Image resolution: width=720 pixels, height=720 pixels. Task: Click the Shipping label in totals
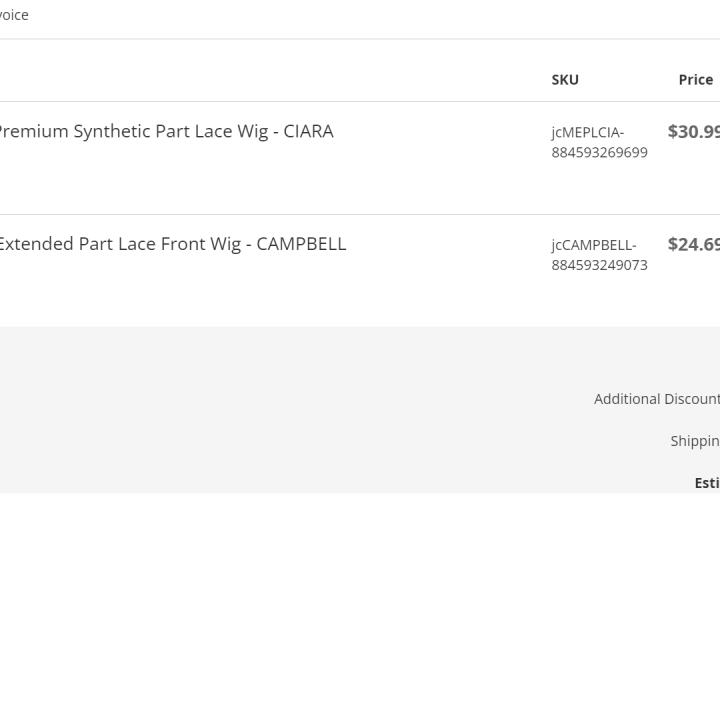(x=695, y=441)
